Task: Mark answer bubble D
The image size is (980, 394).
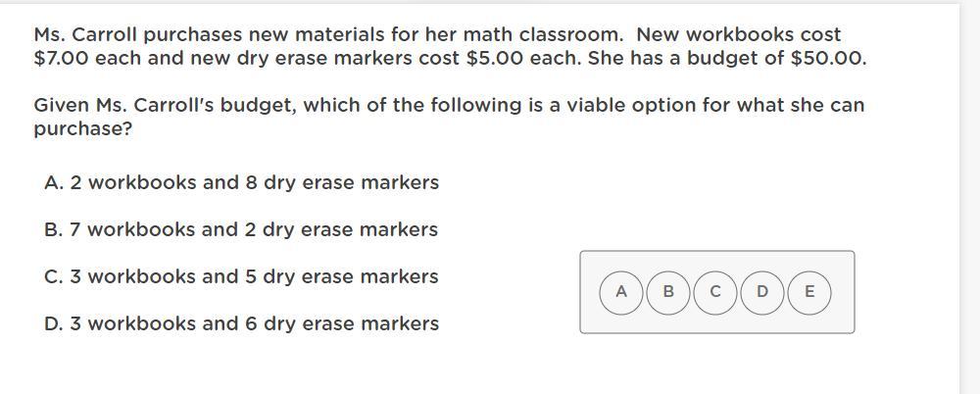Action: tap(762, 292)
